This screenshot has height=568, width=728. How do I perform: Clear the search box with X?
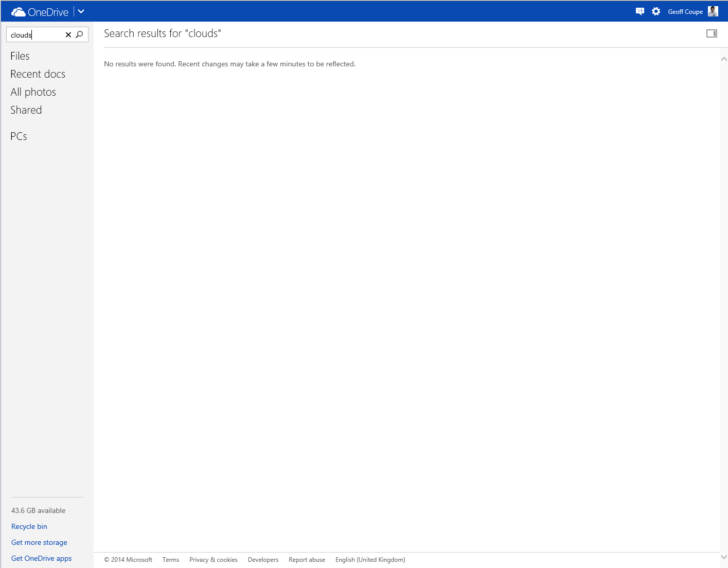coord(68,35)
